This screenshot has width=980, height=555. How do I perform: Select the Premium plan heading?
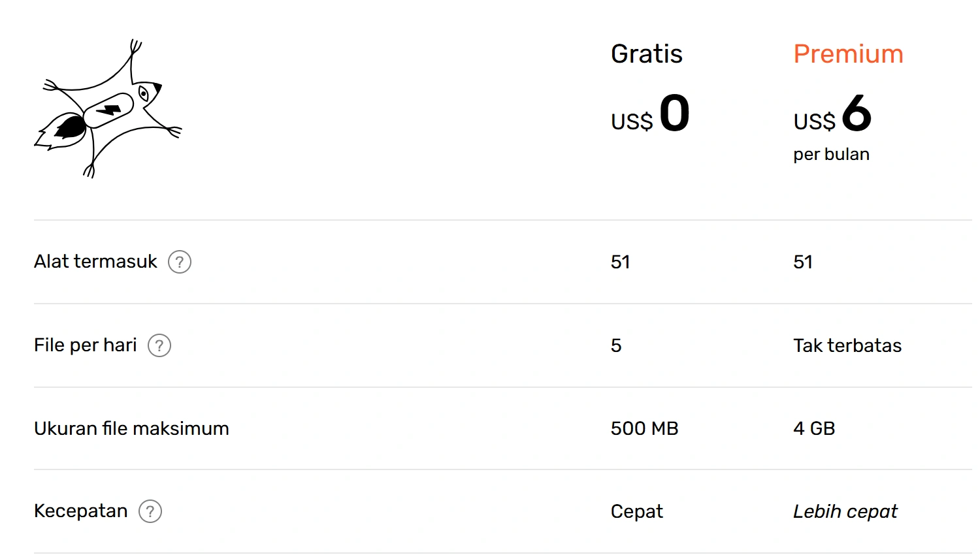point(848,54)
